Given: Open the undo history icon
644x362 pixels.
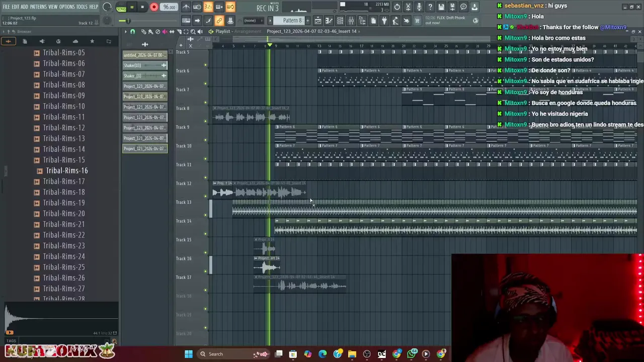Looking at the screenshot, I should (x=397, y=7).
